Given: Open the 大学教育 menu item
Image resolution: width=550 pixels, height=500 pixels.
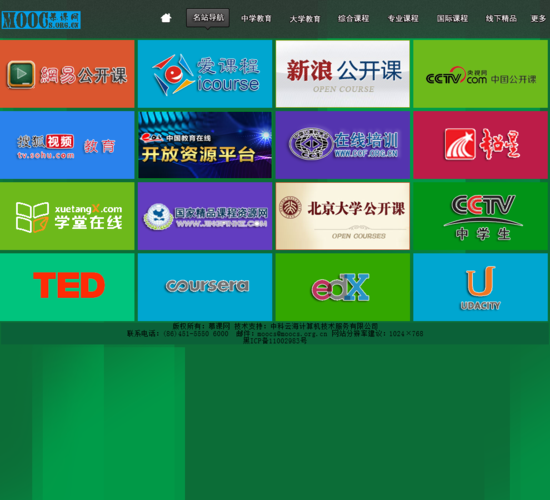Looking at the screenshot, I should pos(305,19).
